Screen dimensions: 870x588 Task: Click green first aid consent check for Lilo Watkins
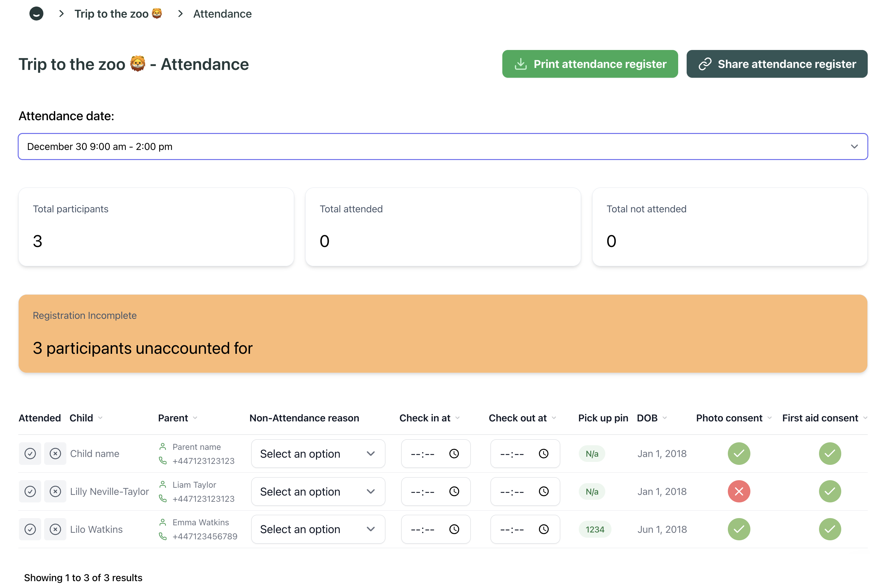[x=829, y=529]
